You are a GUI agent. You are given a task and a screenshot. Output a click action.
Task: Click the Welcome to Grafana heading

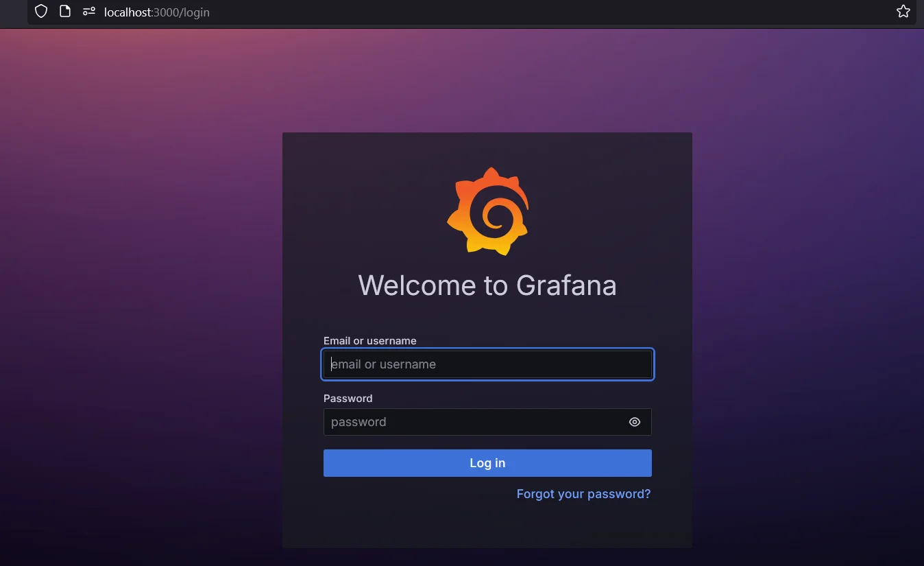[487, 285]
